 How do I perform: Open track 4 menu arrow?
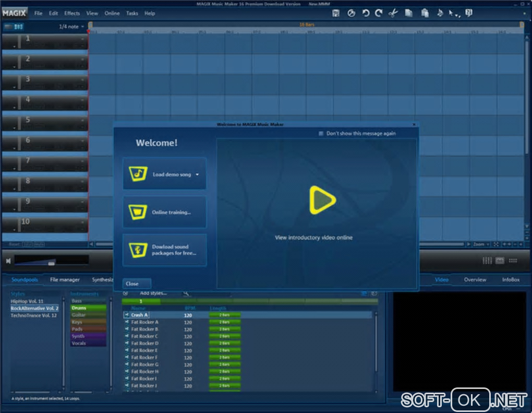(82, 100)
